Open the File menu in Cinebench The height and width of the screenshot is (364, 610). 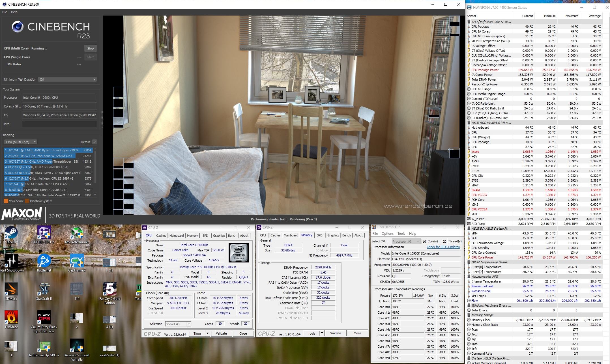pos(5,12)
